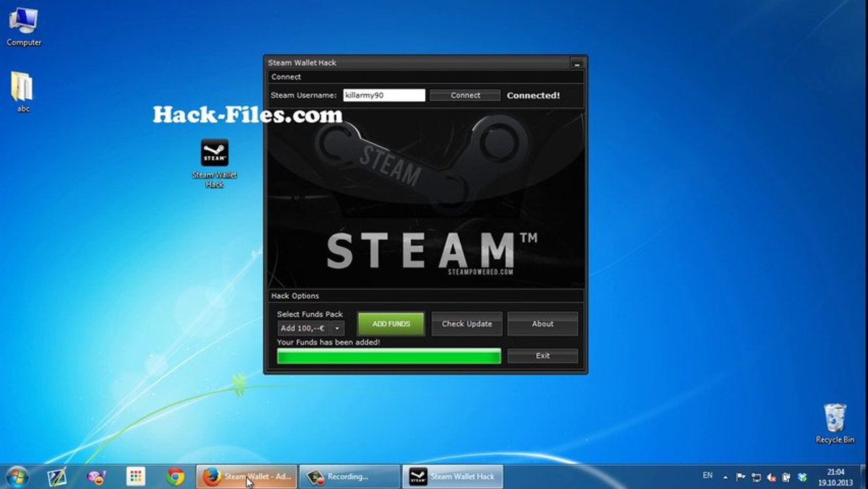Open the power plug tray icon
Image resolution: width=868 pixels, height=489 pixels.
coord(786,477)
